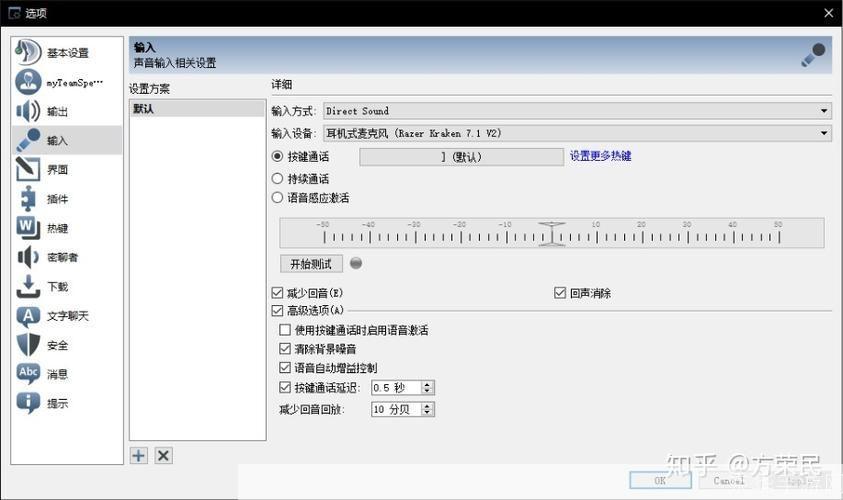Viewport: 843px width, 500px height.
Task: Open 设置更多热键 link
Action: (x=601, y=156)
